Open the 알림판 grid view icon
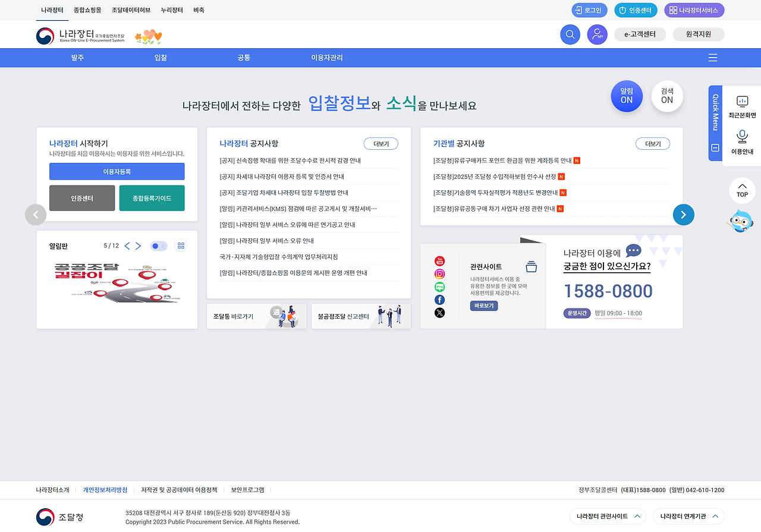Screen dimensions: 761x532 click(x=181, y=246)
